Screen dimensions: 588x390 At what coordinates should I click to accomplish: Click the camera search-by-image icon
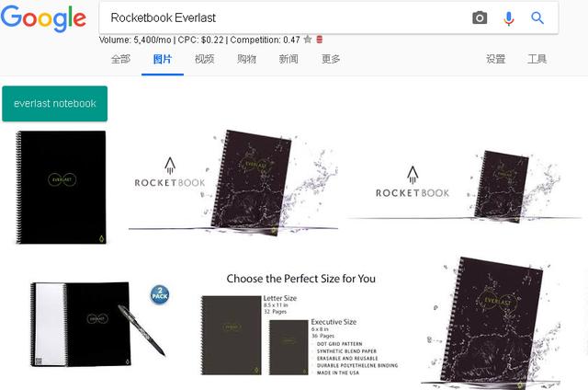tap(480, 17)
